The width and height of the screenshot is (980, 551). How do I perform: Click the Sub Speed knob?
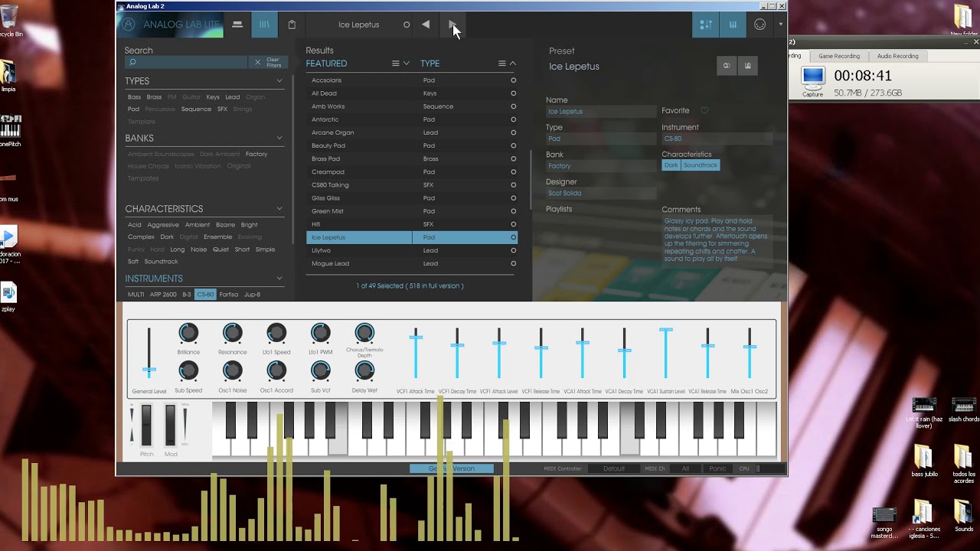[x=188, y=371]
